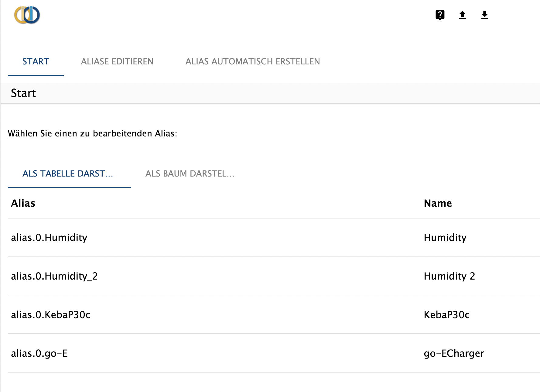The height and width of the screenshot is (392, 540).
Task: Open the help icon with question mark
Action: pos(440,15)
